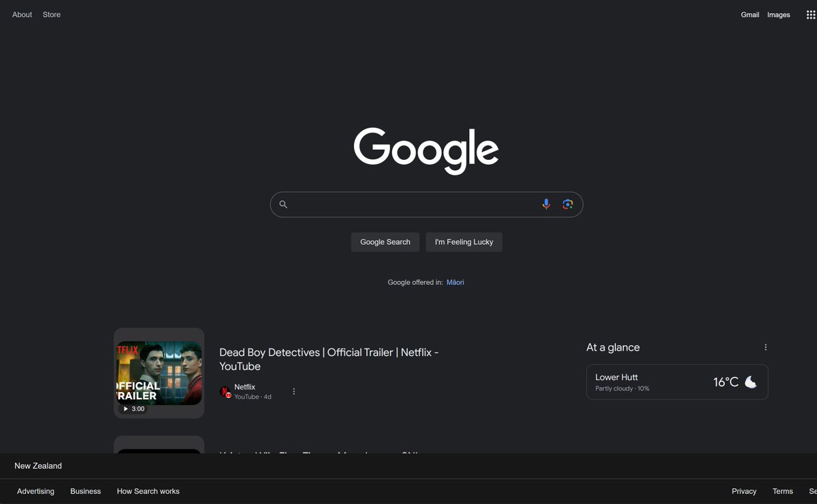Open the At a glance options menu
This screenshot has width=817, height=504.
(x=765, y=347)
